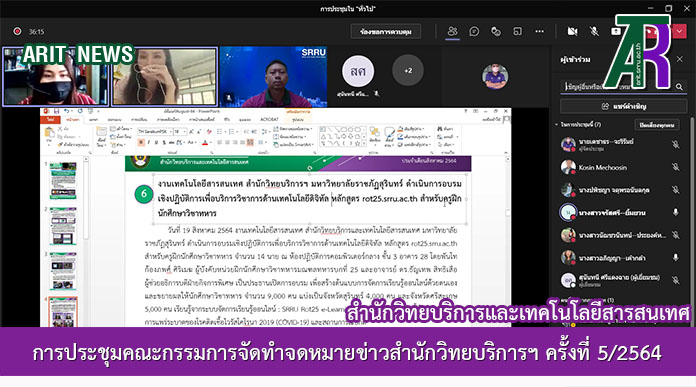Open the Insert tab in shared PowerPoint
The width and height of the screenshot is (696, 387).
click(93, 119)
